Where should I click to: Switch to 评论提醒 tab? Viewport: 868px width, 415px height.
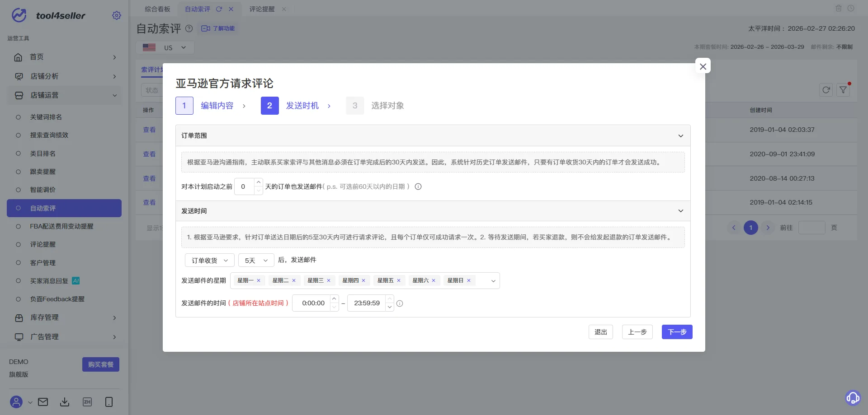pos(262,9)
